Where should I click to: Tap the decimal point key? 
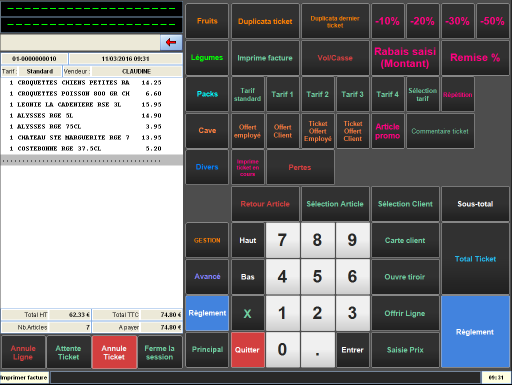click(318, 350)
